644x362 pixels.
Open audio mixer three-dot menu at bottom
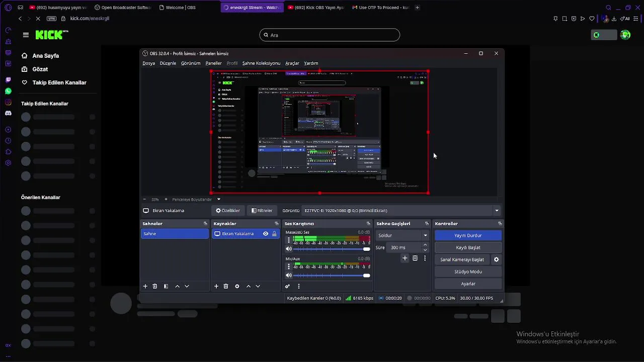pos(299,286)
